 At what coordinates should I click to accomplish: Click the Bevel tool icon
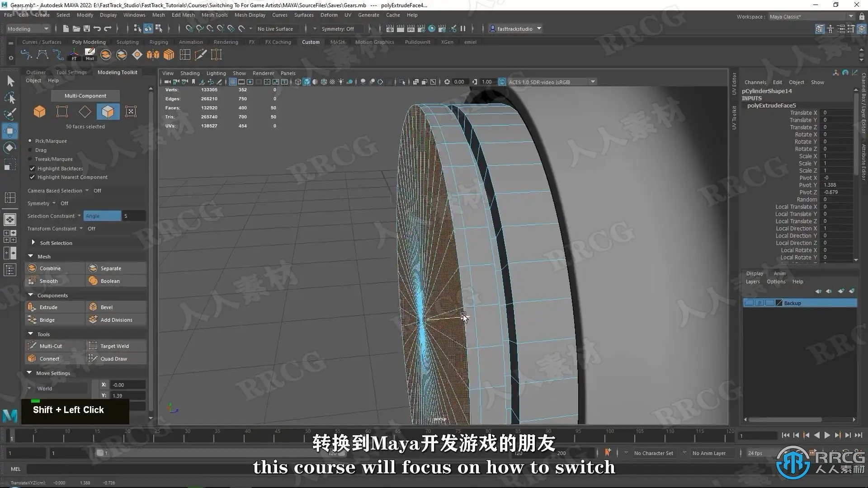[x=93, y=307]
